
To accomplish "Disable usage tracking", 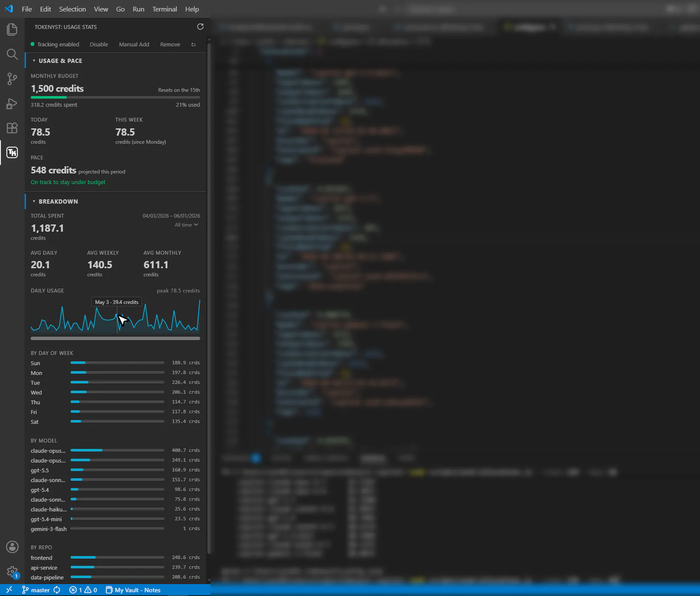I will click(99, 45).
